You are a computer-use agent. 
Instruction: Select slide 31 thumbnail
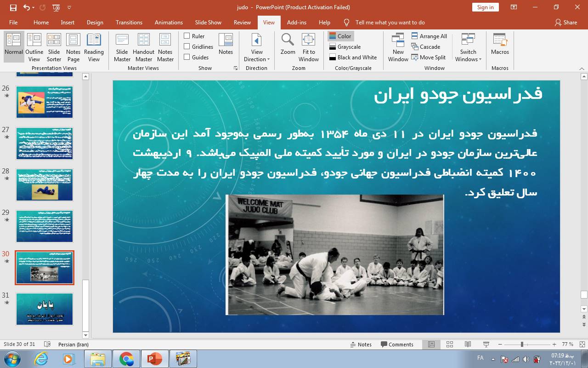point(45,309)
